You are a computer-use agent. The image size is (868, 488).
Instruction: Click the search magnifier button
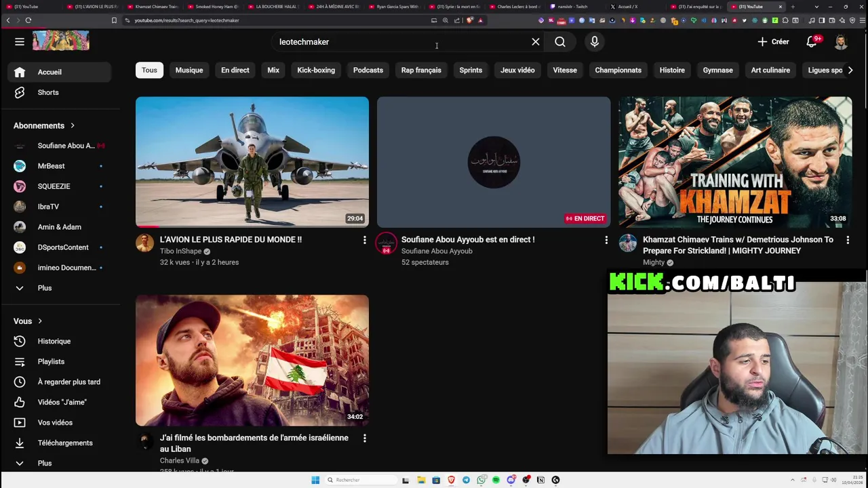pos(560,42)
